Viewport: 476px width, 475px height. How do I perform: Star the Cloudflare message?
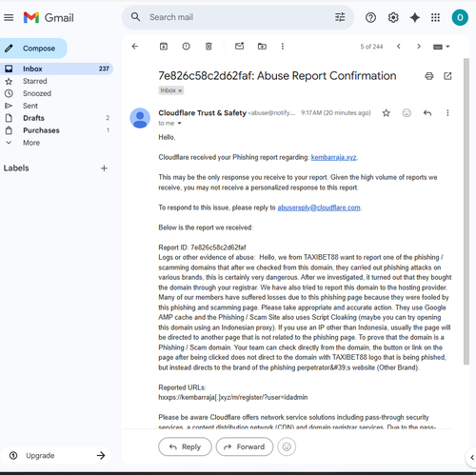click(x=386, y=113)
